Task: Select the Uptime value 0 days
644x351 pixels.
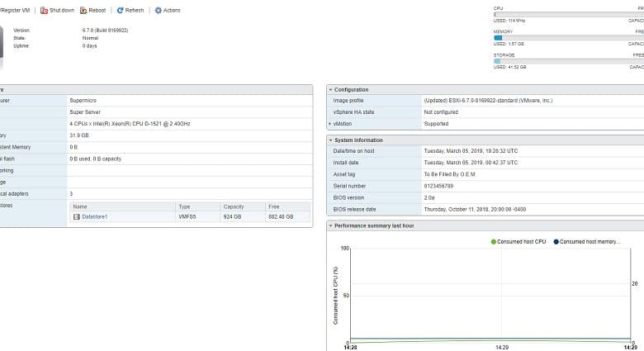Action: 89,46
